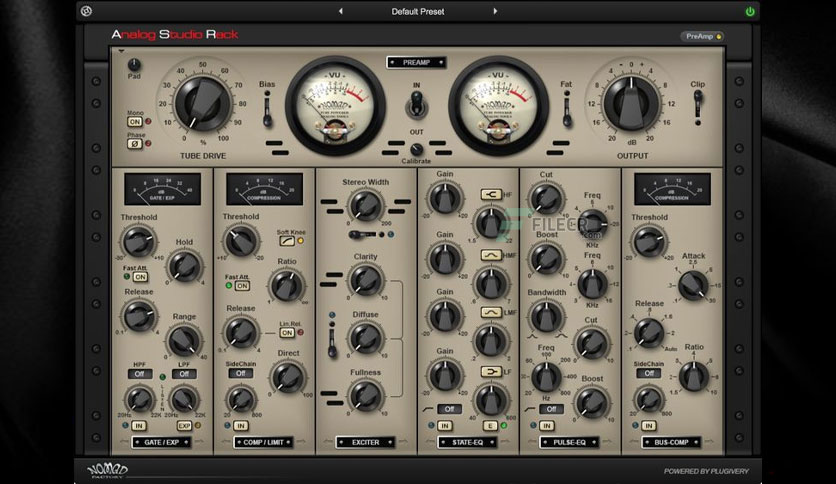Click the Gate/Exp Hold knob

point(184,266)
